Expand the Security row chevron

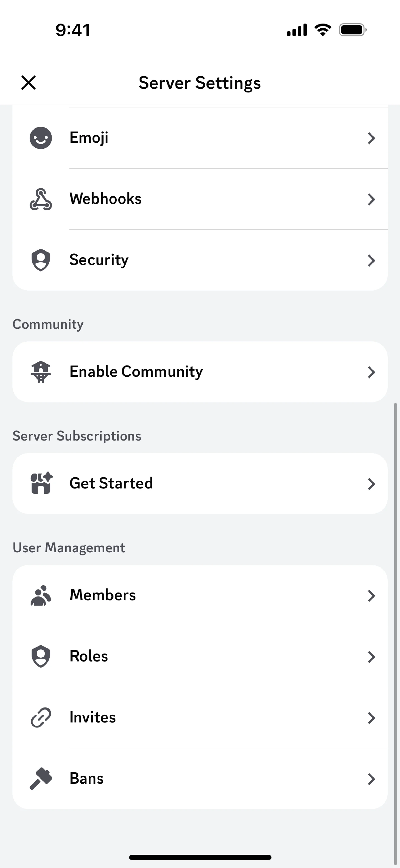tap(371, 260)
